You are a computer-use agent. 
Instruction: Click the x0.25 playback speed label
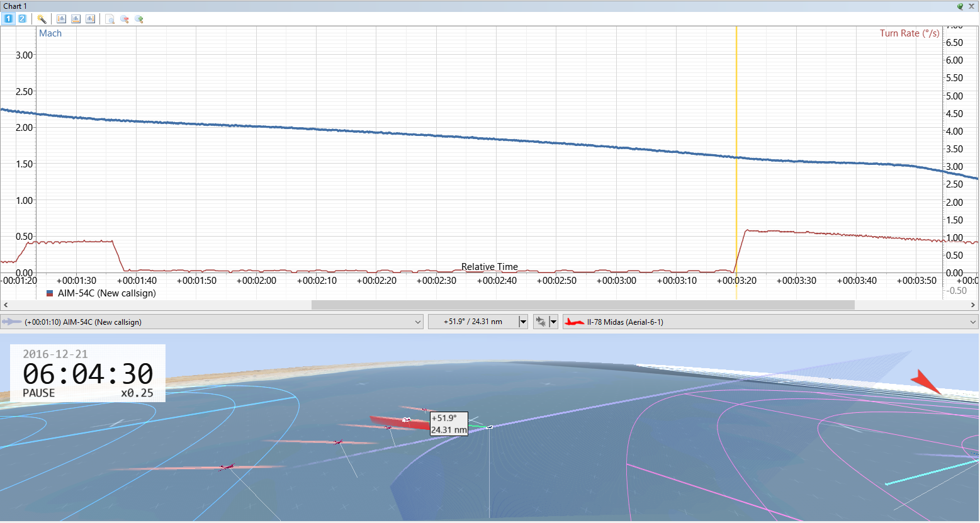click(137, 393)
